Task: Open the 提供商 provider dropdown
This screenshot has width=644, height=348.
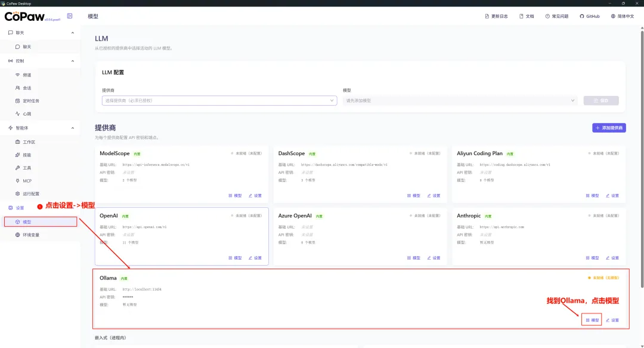Action: click(x=219, y=100)
